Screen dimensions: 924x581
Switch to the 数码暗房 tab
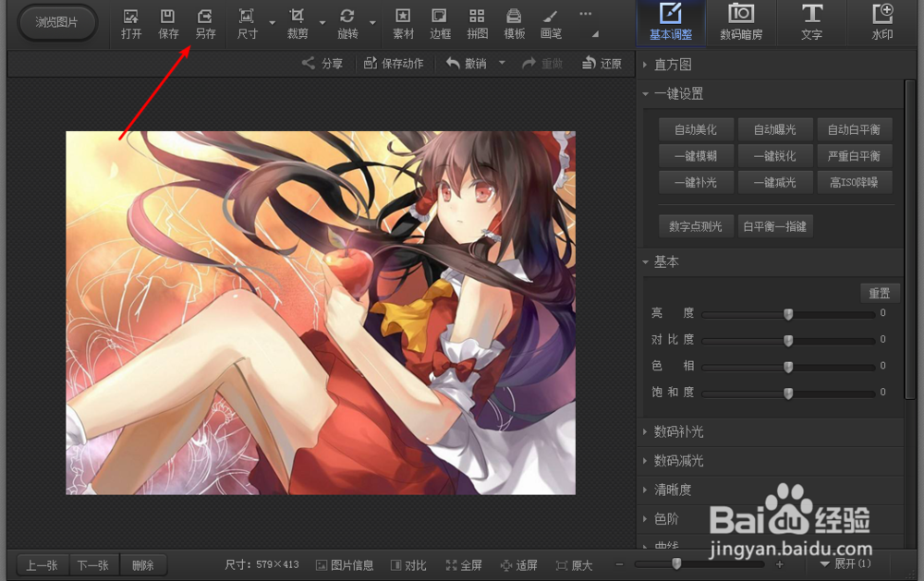tap(741, 22)
